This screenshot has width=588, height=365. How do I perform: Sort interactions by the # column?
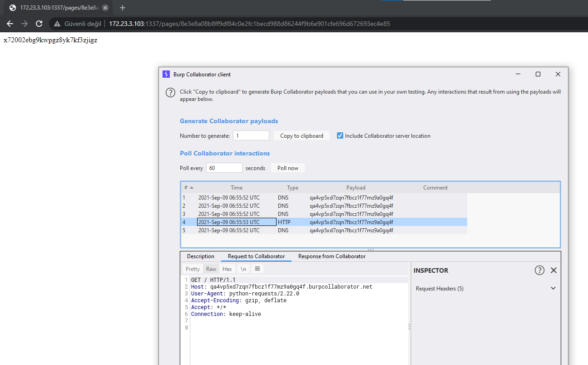(188, 187)
